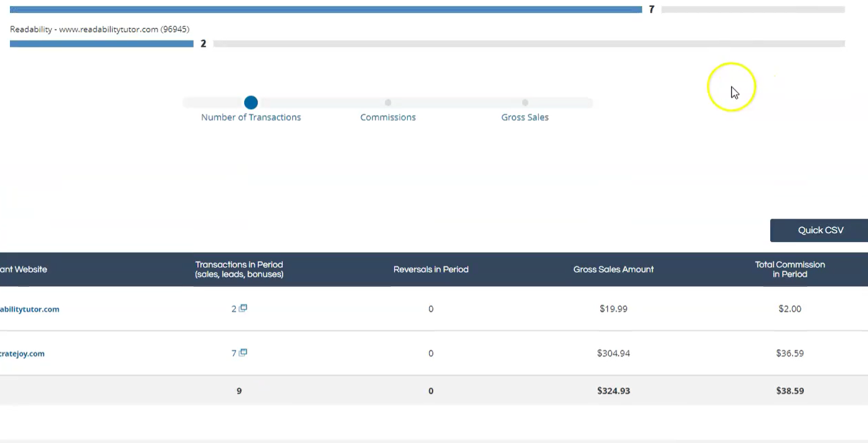Sort by Gross Sales Amount column
The height and width of the screenshot is (443, 868).
coord(613,269)
